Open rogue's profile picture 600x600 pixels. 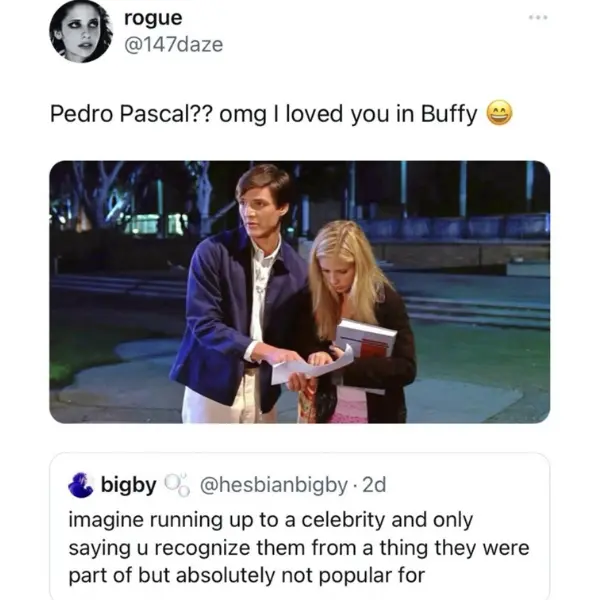[x=81, y=32]
